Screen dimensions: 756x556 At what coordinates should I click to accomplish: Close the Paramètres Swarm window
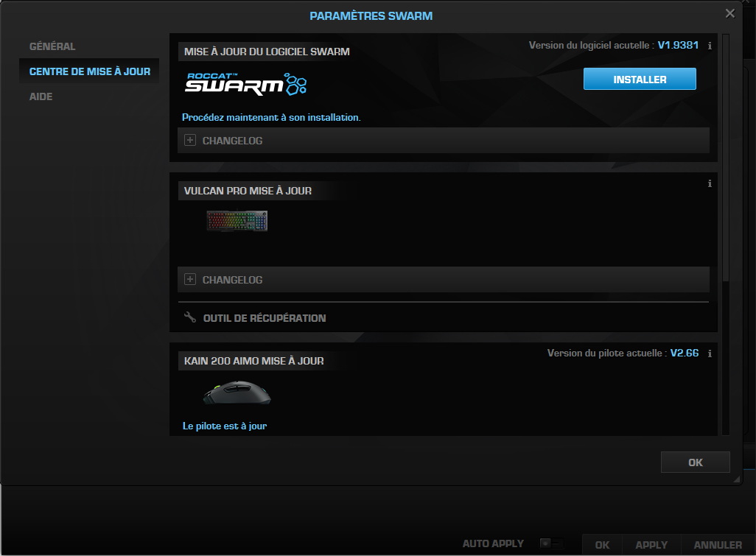(x=729, y=13)
